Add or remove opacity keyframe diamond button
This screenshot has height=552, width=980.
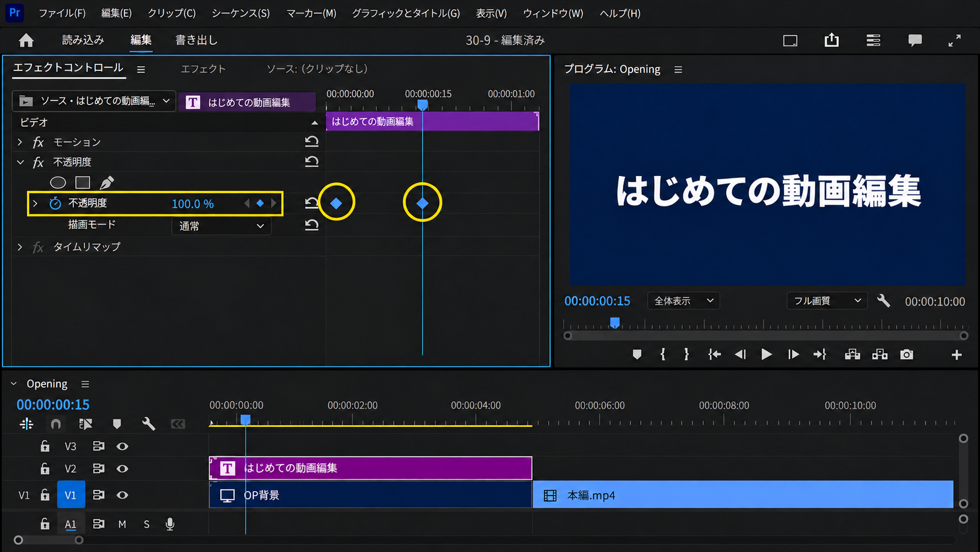[260, 204]
